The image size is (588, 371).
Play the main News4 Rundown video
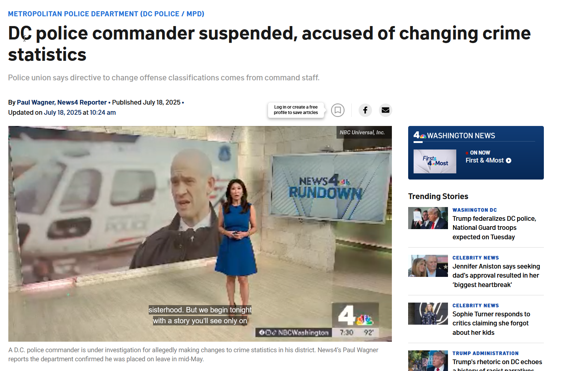point(200,233)
